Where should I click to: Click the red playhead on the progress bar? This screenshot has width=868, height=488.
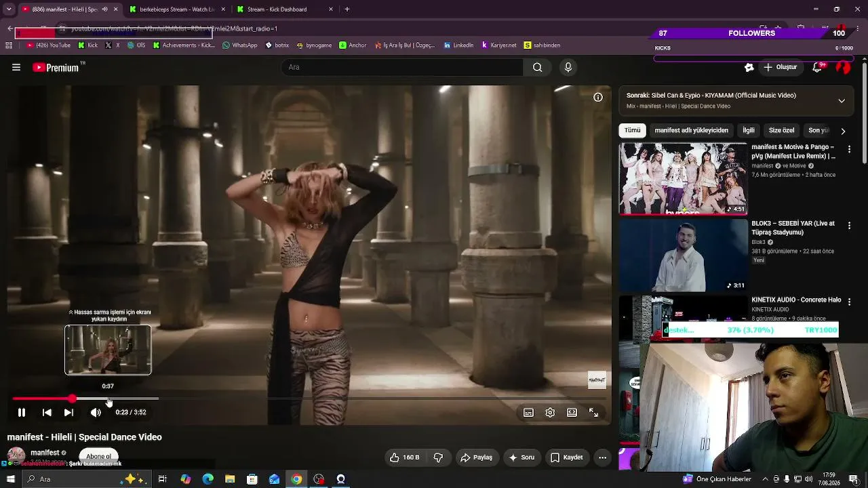click(72, 399)
